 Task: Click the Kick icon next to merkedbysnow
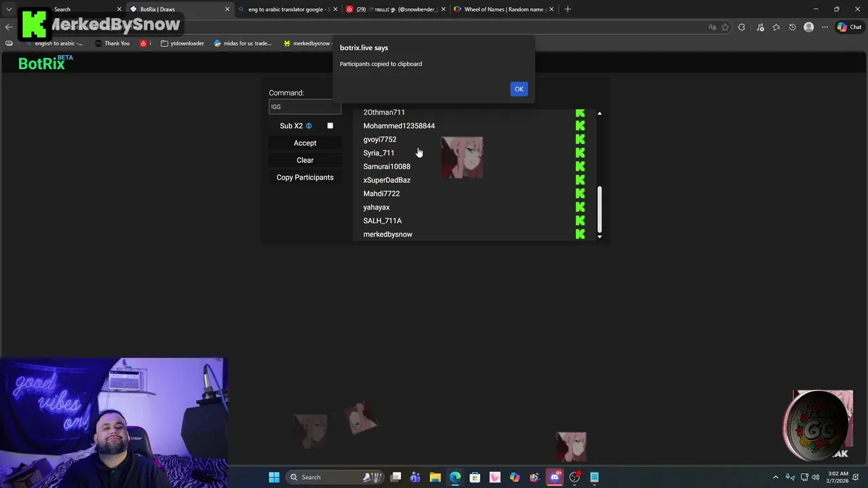coord(580,234)
